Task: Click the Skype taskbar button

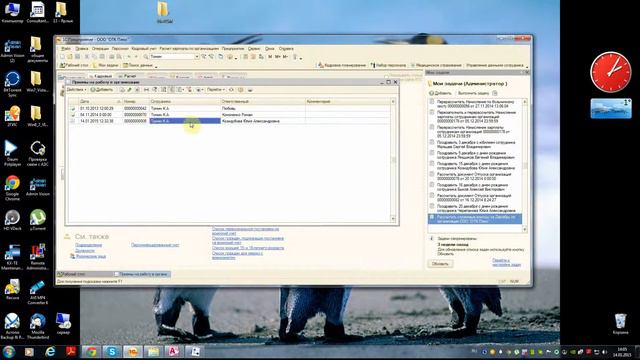Action: click(112, 351)
